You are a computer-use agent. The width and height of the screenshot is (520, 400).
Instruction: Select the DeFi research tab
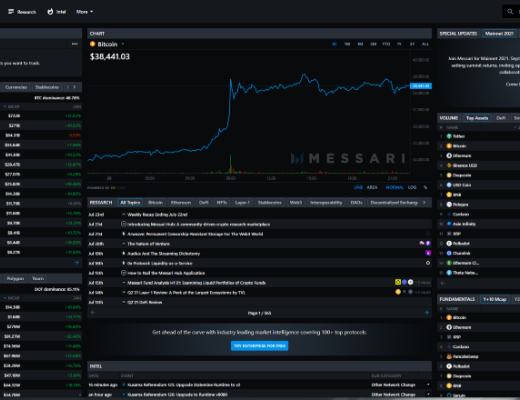(x=204, y=202)
